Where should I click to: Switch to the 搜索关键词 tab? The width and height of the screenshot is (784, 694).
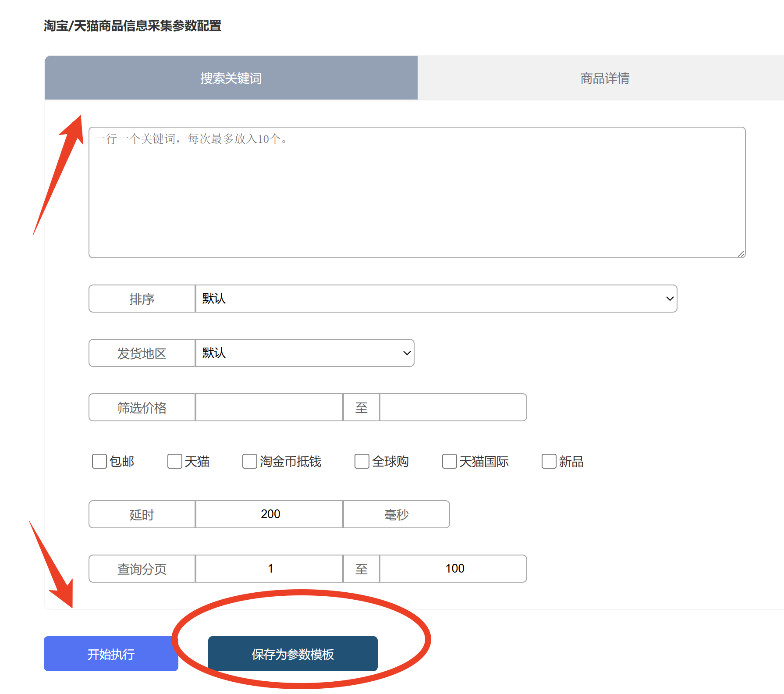pyautogui.click(x=231, y=78)
